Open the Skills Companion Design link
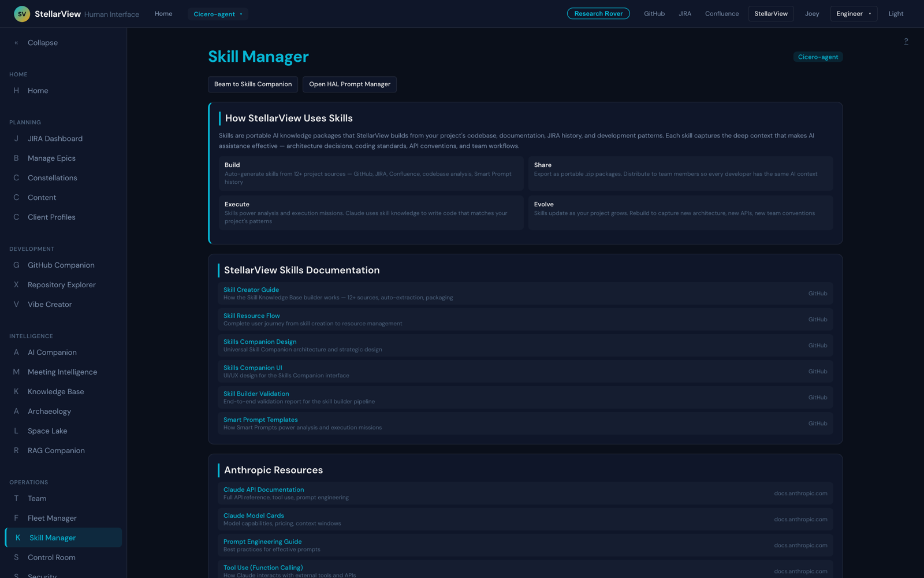The width and height of the screenshot is (924, 578). pos(260,342)
